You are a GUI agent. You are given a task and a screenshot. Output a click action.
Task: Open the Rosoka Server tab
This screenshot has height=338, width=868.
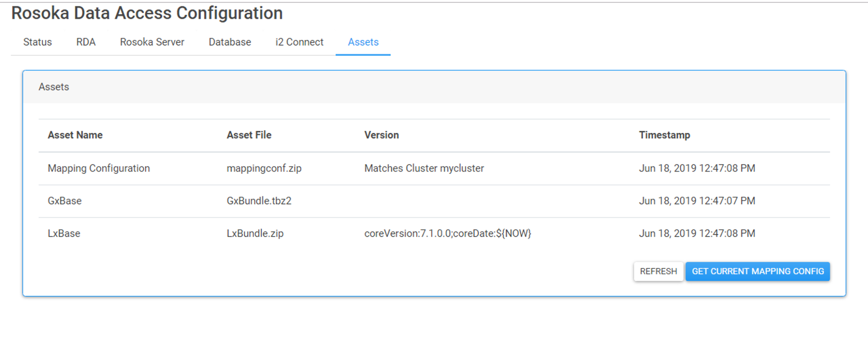152,42
